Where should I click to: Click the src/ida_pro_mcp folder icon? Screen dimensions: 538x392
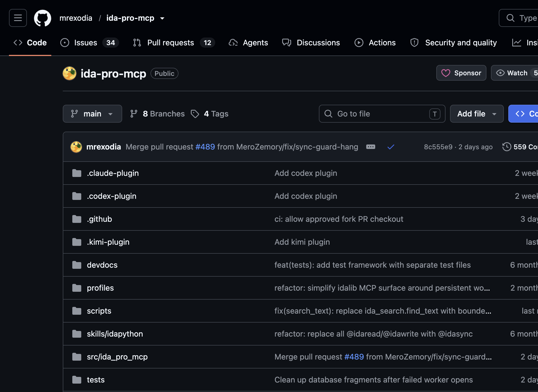click(x=77, y=357)
